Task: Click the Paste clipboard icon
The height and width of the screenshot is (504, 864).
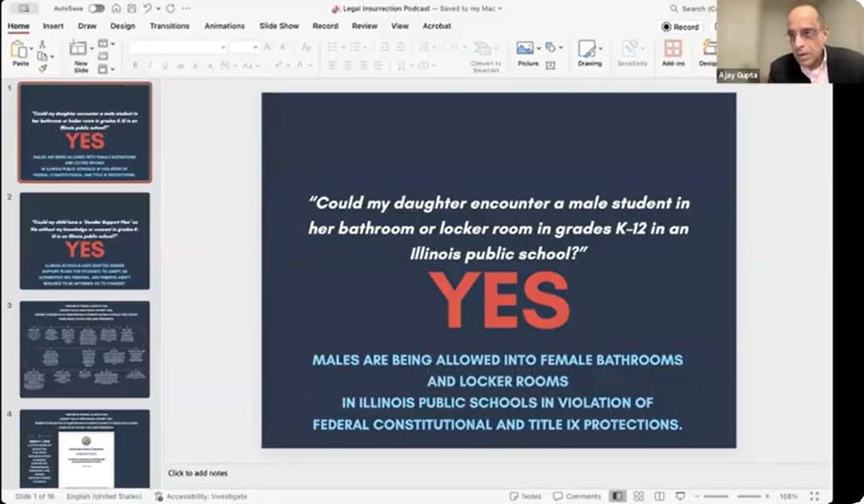Action: click(18, 49)
